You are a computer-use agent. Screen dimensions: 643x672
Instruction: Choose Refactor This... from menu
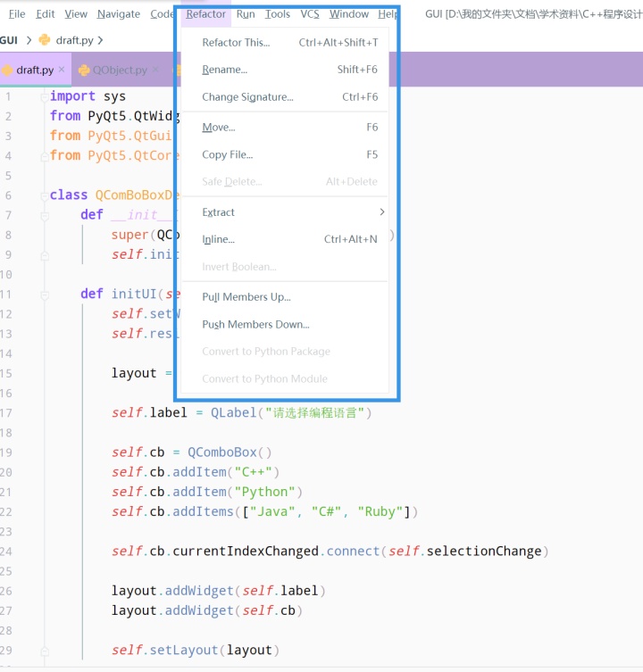point(285,43)
